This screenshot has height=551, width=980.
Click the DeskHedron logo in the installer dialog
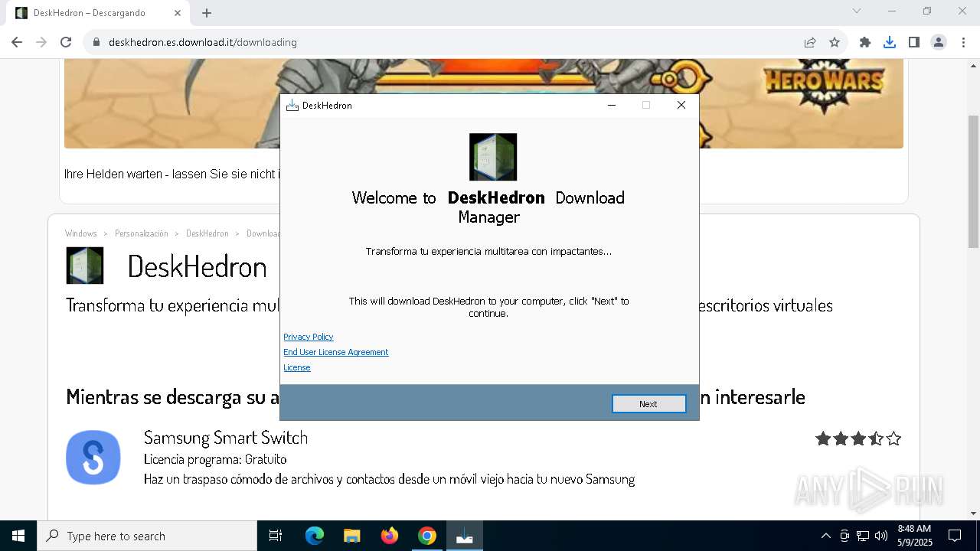click(493, 157)
